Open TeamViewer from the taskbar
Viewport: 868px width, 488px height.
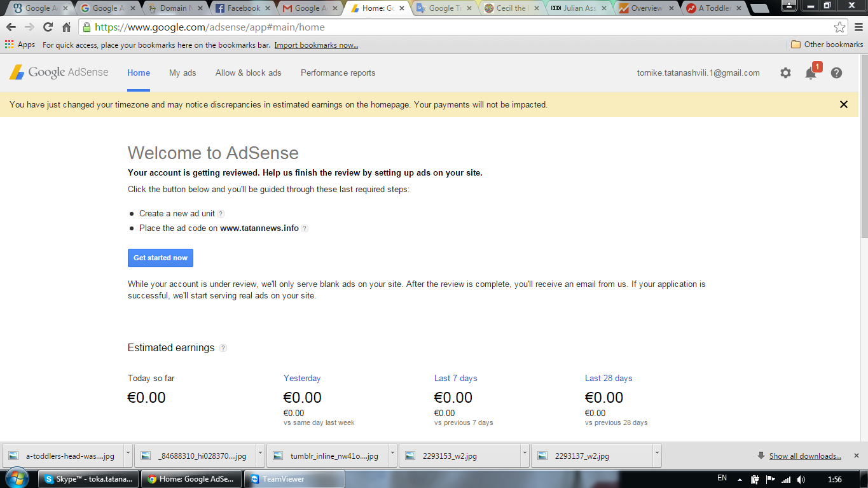pyautogui.click(x=294, y=479)
